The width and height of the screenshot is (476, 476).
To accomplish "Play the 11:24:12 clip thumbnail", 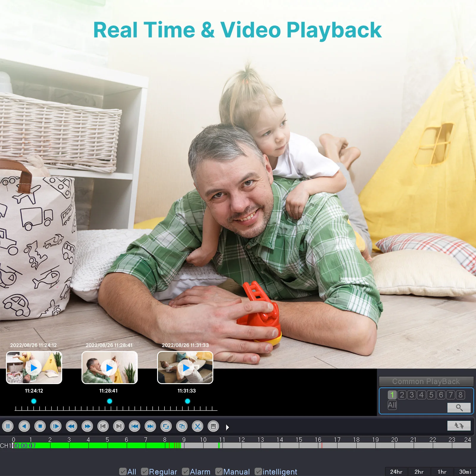I will pos(34,368).
